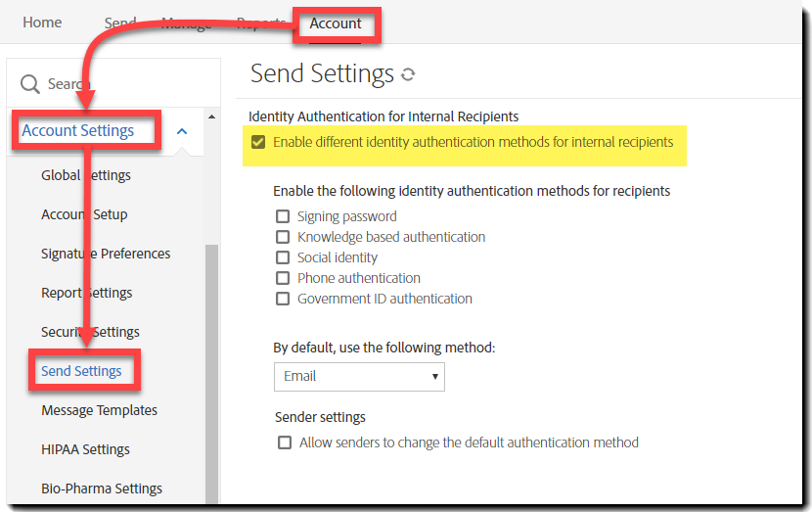Enable the Signing password checkbox

pos(283,216)
